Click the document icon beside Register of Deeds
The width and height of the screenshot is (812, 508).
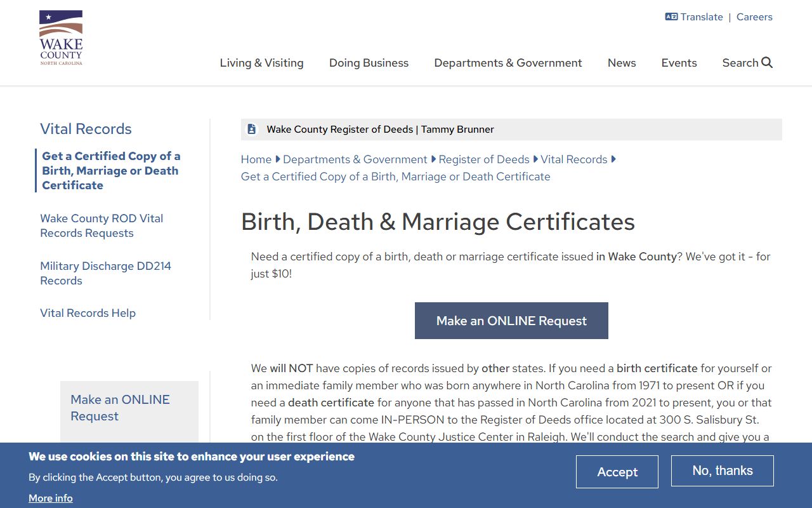251,130
